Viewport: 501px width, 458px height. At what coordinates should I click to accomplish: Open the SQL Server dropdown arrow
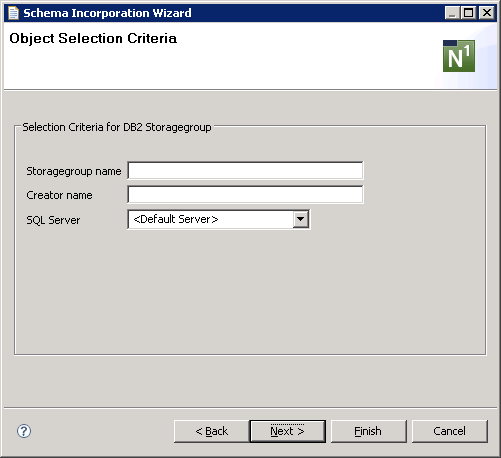300,219
